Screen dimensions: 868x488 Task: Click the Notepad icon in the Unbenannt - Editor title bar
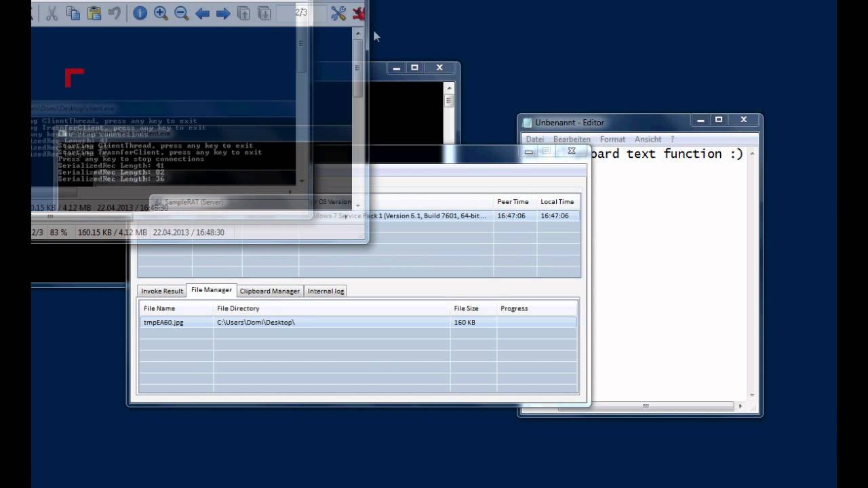pos(528,123)
